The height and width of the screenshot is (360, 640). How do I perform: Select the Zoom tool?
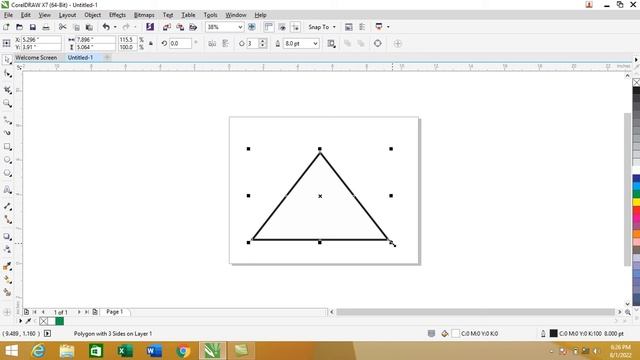tap(7, 103)
